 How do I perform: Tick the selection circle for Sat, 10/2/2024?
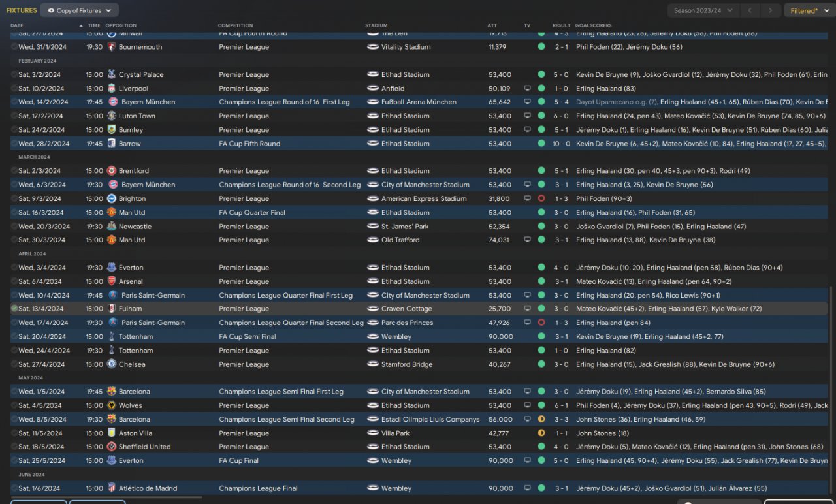pos(14,88)
